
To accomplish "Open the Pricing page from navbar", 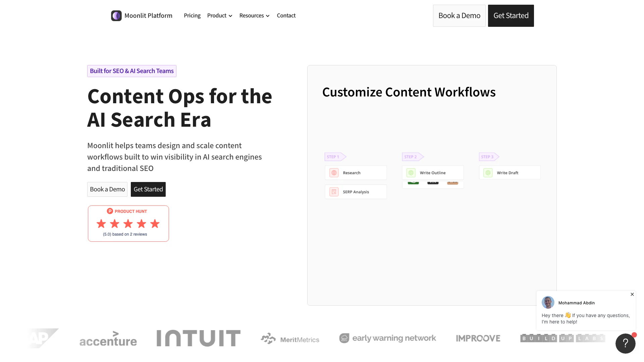I will pos(192,16).
